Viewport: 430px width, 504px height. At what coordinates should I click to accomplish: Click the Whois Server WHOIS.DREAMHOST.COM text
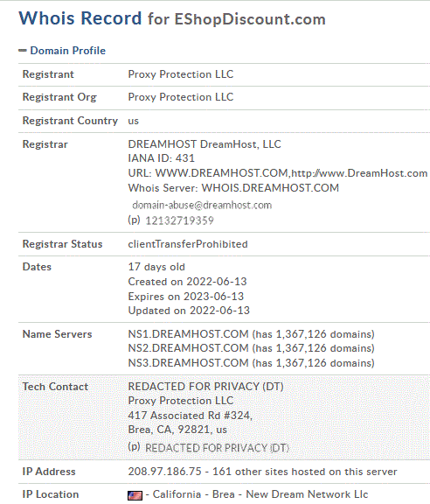[233, 188]
